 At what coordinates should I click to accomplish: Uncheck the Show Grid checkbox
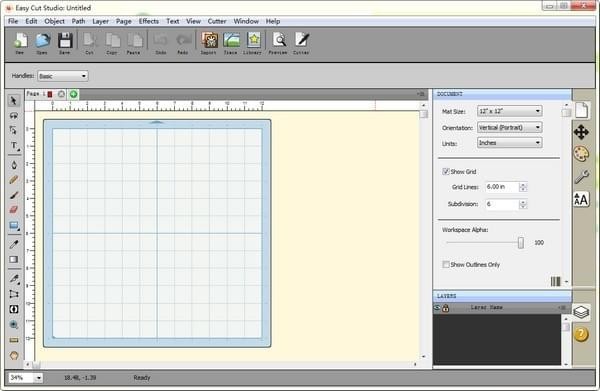(445, 171)
